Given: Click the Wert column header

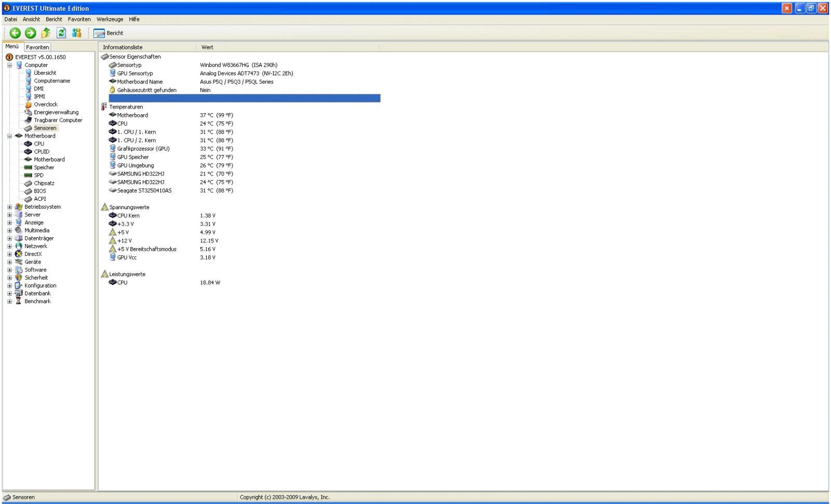Looking at the screenshot, I should pyautogui.click(x=289, y=47).
